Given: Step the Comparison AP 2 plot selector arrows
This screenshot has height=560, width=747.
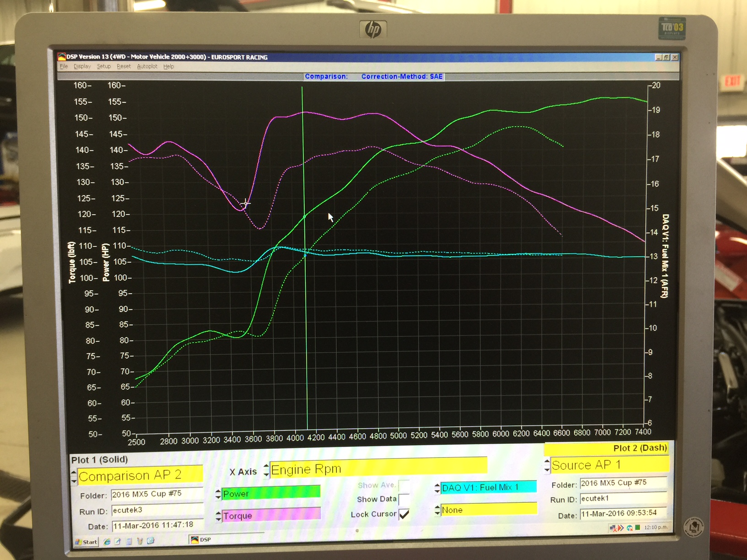Looking at the screenshot, I should (74, 477).
